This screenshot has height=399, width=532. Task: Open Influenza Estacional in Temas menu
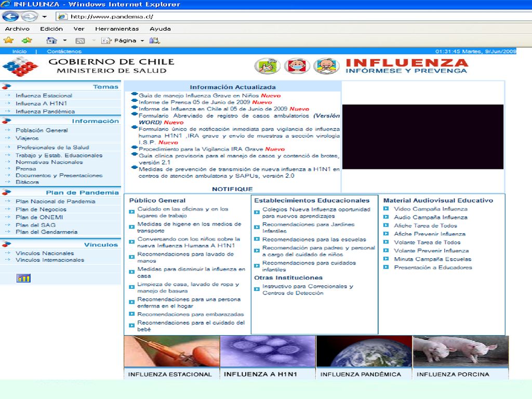[x=44, y=96]
